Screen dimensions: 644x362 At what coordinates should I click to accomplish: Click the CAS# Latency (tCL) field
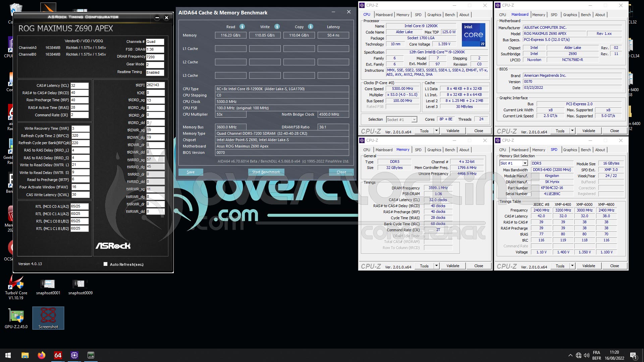(x=79, y=85)
